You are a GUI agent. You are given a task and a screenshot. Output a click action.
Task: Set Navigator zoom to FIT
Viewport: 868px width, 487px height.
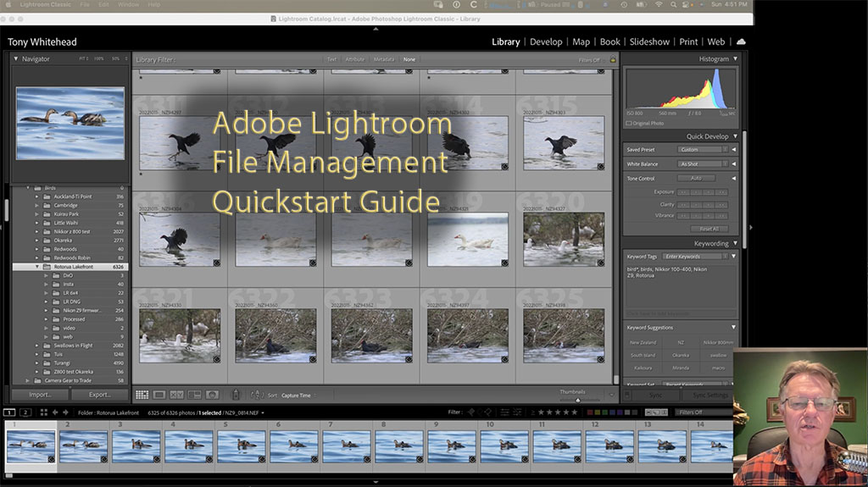[82, 58]
